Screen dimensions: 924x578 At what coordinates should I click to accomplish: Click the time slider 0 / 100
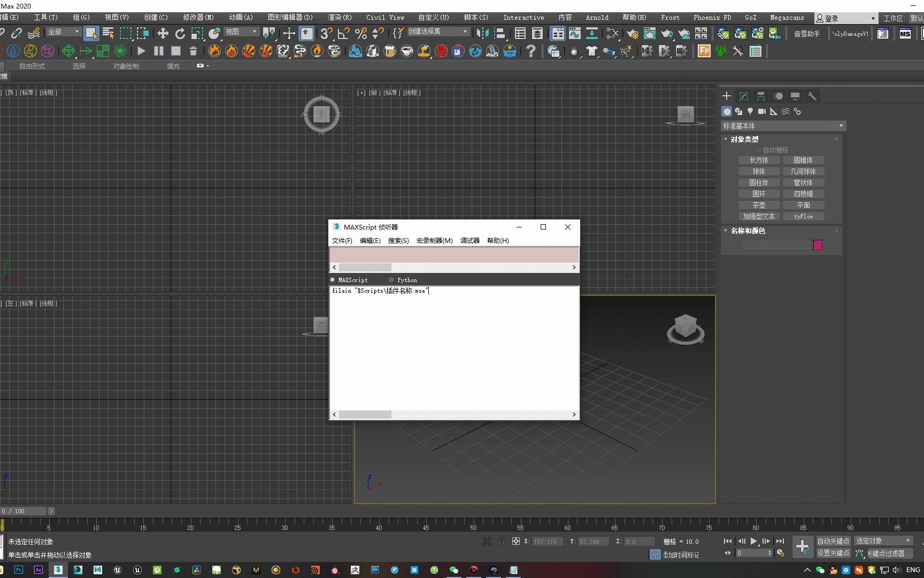pyautogui.click(x=24, y=511)
